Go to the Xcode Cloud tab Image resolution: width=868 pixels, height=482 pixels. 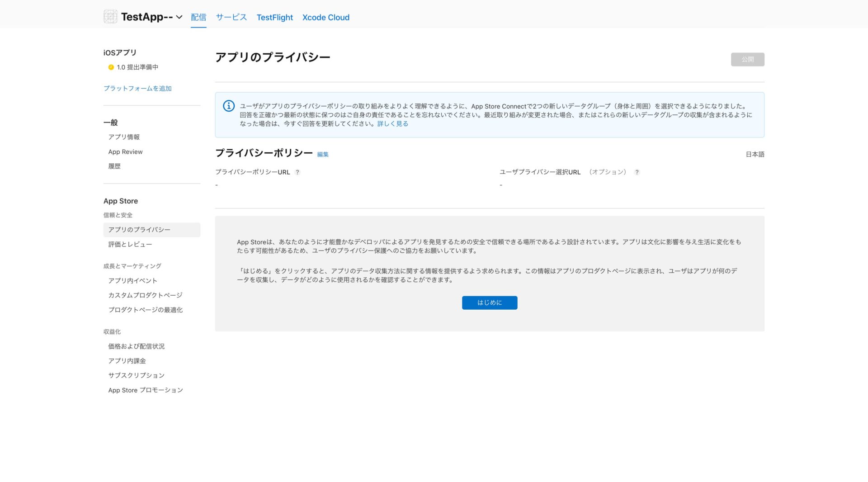coord(326,17)
